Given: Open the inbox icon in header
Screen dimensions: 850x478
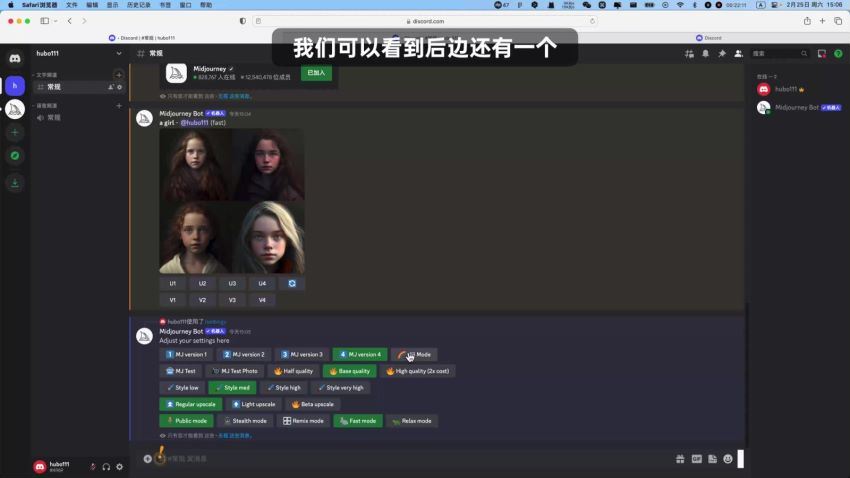Looking at the screenshot, I should (822, 54).
